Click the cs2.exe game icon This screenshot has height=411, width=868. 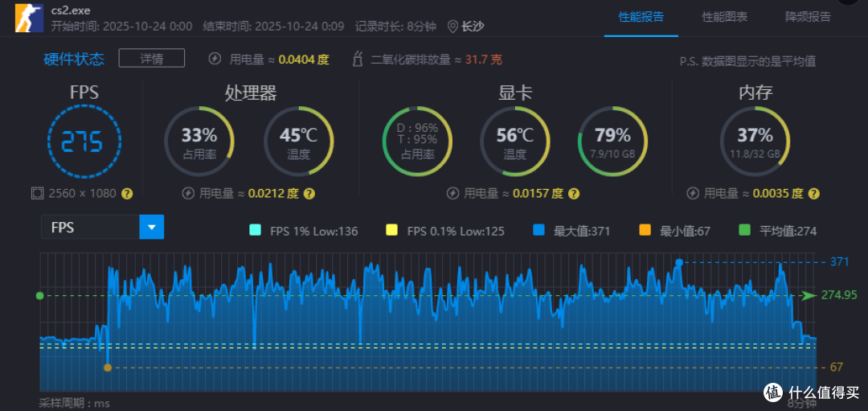(29, 17)
